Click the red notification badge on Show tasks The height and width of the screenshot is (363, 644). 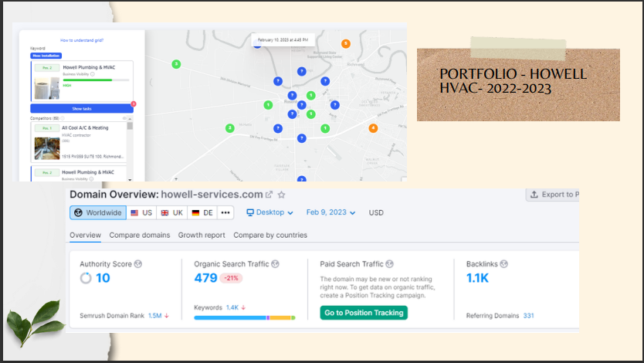133,104
